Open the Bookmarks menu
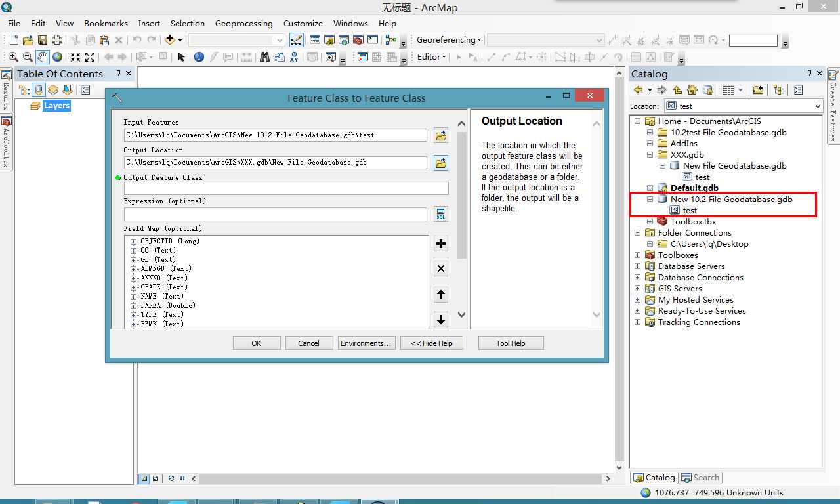Viewport: 840px width, 504px height. [106, 23]
